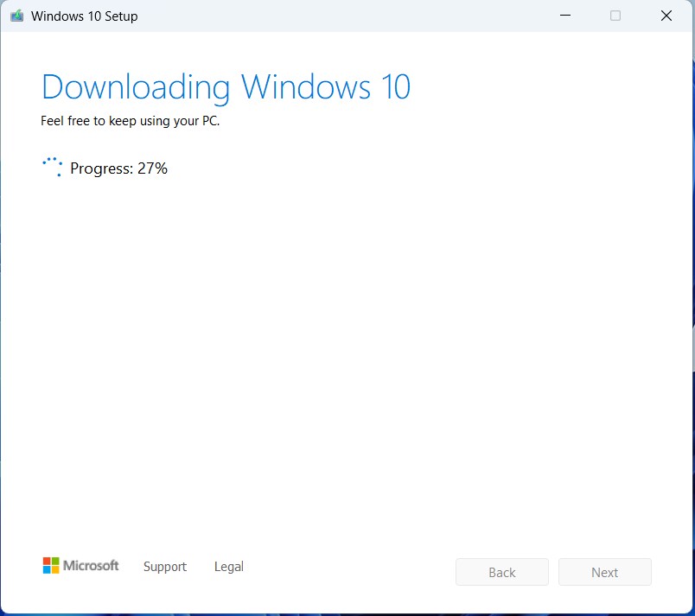Click the "Downloading Windows 10" heading
695x616 pixels.
[226, 87]
